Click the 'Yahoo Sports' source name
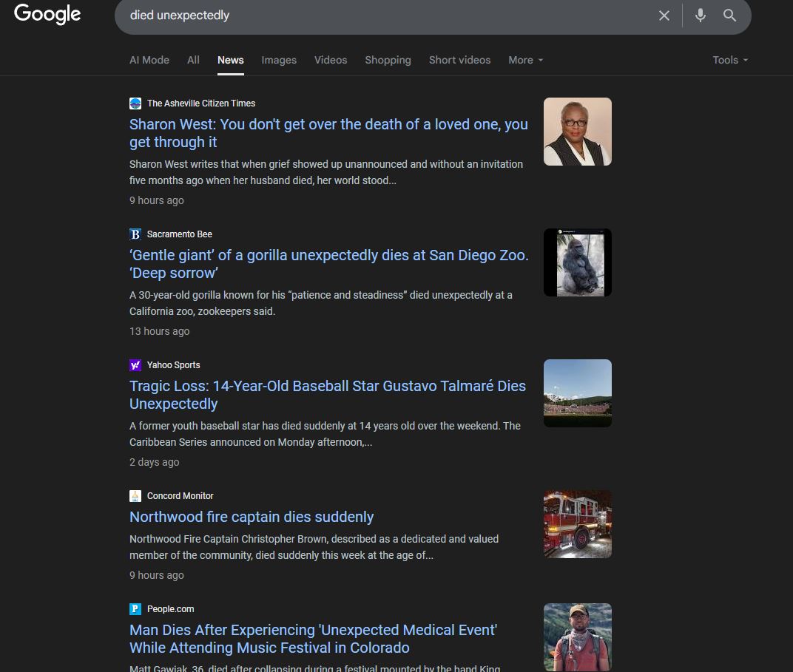This screenshot has width=793, height=672. [173, 365]
